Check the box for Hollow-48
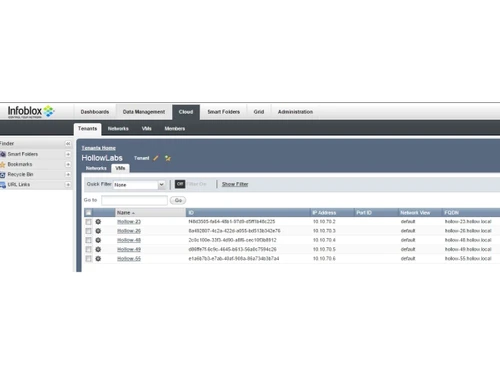 pos(88,240)
